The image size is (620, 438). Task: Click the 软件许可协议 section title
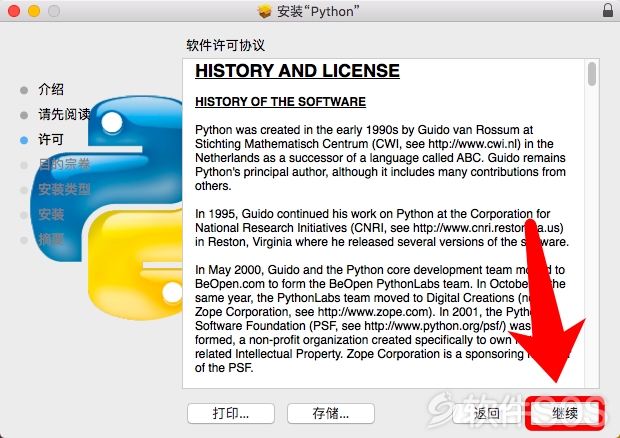(226, 45)
